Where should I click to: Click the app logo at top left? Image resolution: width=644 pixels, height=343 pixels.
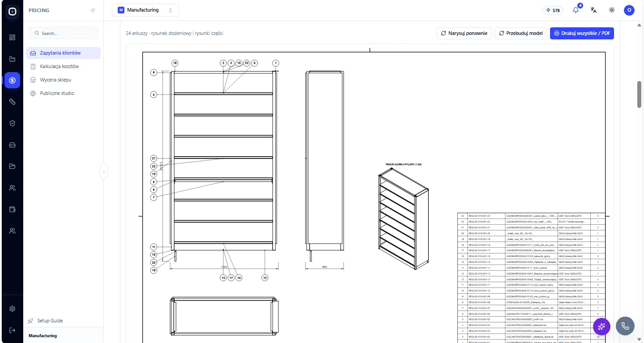(x=12, y=12)
